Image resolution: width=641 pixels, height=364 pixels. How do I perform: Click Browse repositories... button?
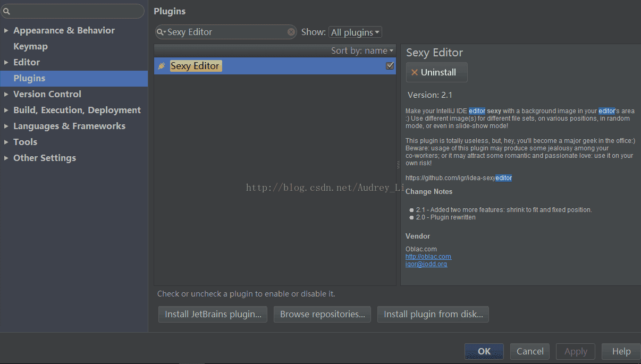323,314
